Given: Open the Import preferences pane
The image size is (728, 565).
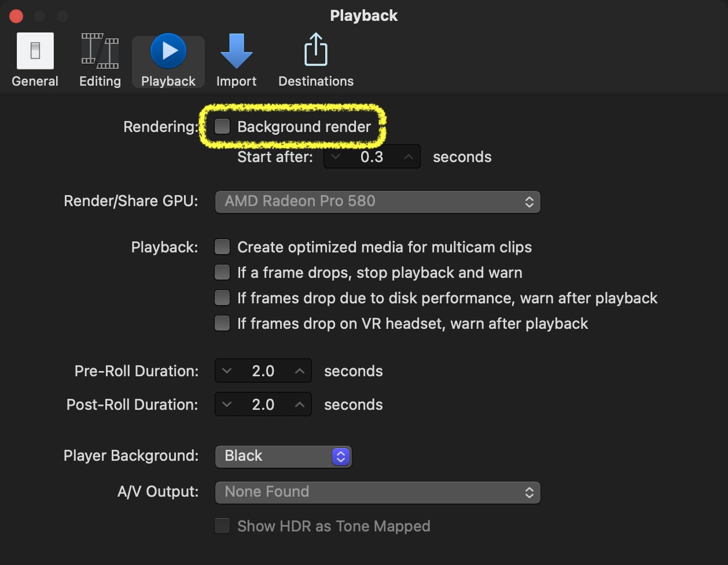Looking at the screenshot, I should tap(236, 60).
